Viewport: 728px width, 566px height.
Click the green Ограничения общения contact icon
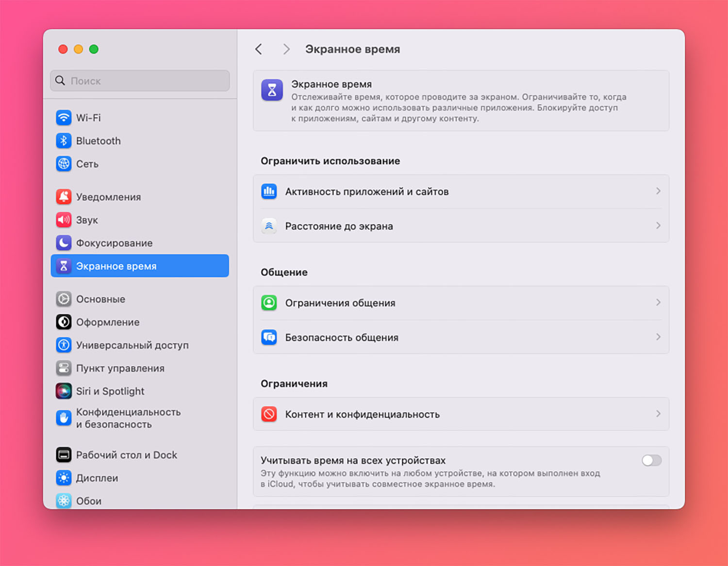269,303
